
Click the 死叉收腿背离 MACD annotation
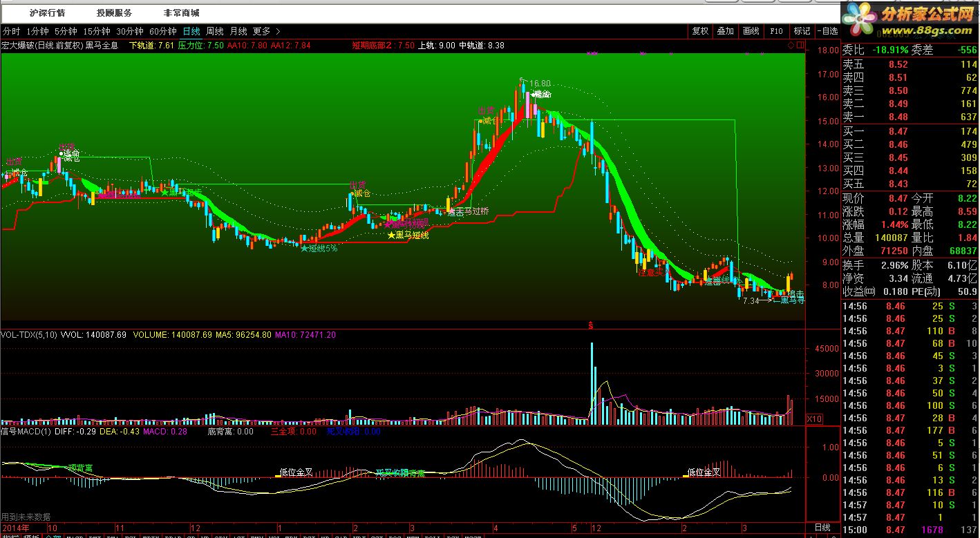[x=400, y=473]
